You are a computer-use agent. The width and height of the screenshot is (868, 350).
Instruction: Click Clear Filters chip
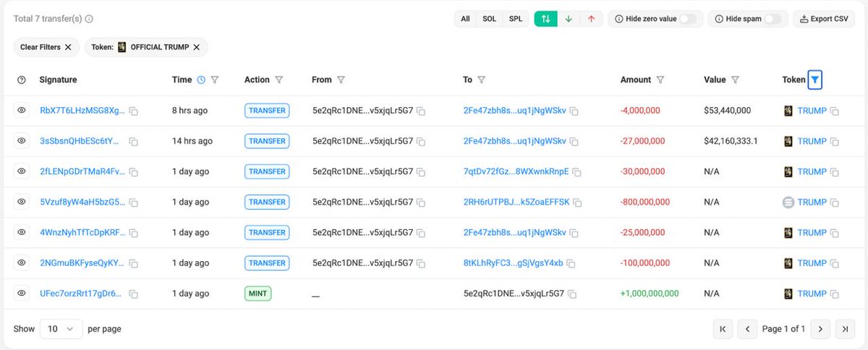pyautogui.click(x=46, y=47)
